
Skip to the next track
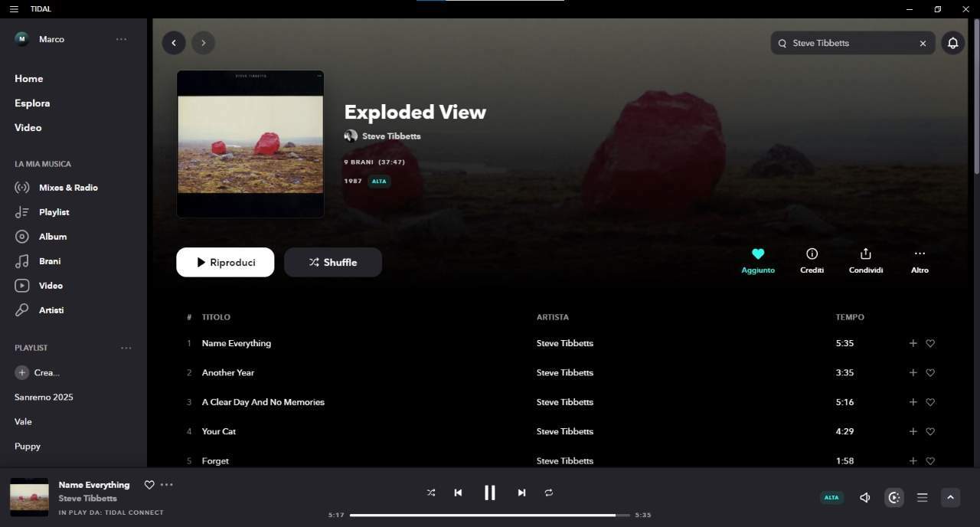(x=521, y=493)
